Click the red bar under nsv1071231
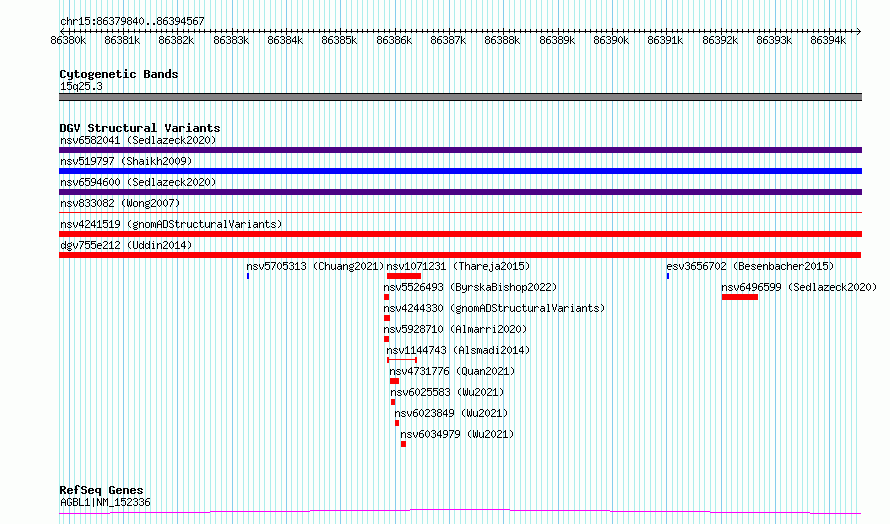Screen dimensions: 890x524 (x=404, y=276)
